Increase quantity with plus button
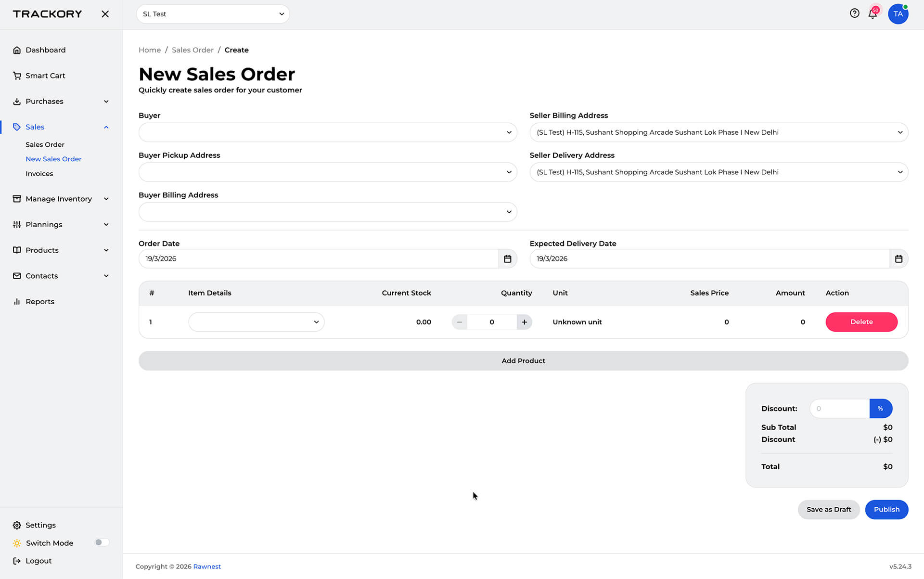924x579 pixels. pos(524,322)
